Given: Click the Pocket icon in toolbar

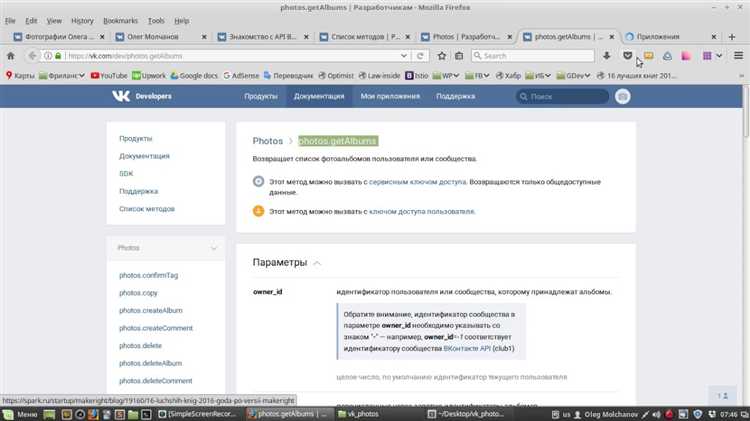Looking at the screenshot, I should click(628, 56).
